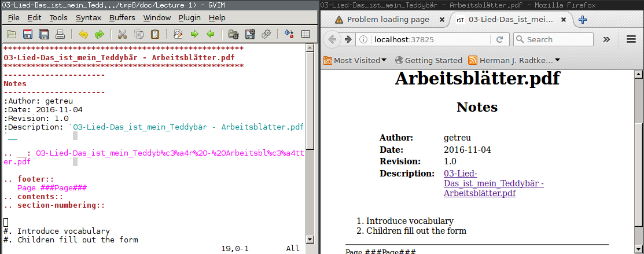Show more toolbar items via overflow chevron

(x=606, y=39)
